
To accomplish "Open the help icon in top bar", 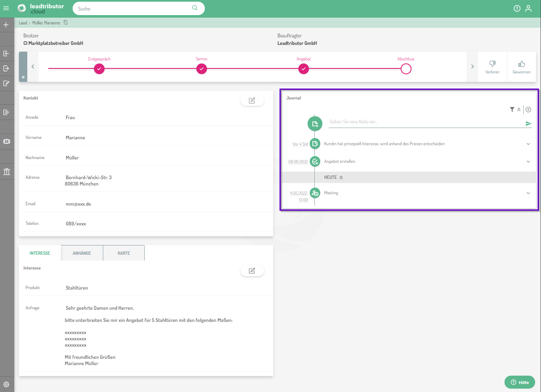I will (517, 8).
